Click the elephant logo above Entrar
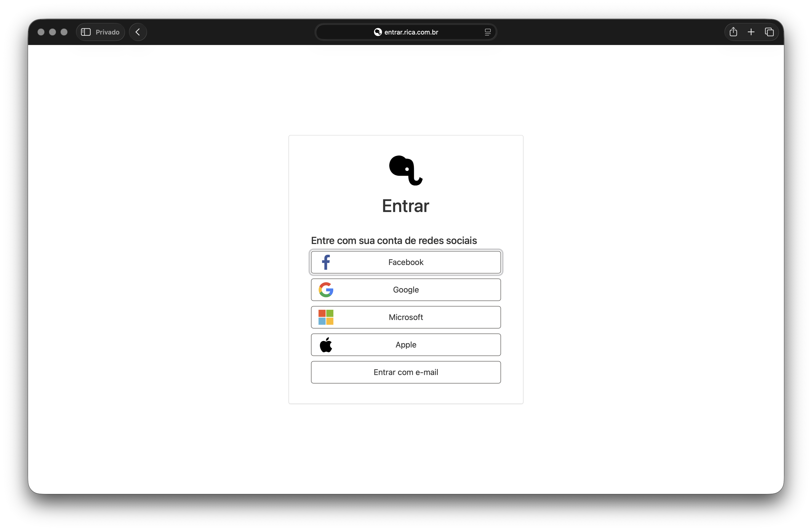Viewport: 812px width, 531px height. [x=406, y=170]
